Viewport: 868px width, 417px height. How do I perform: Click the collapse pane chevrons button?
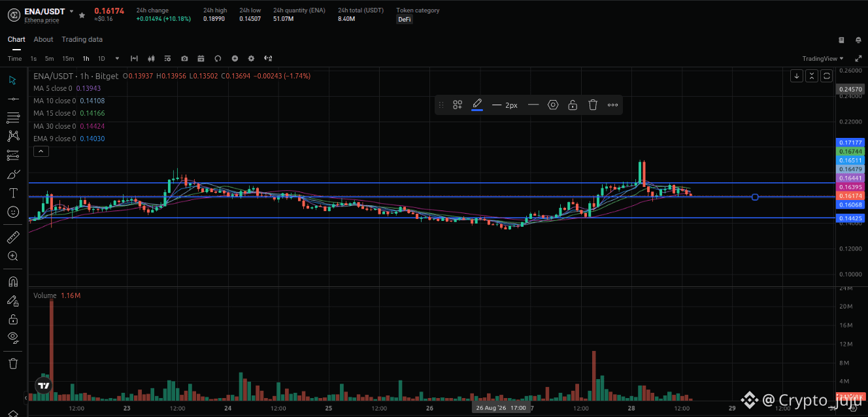coord(811,76)
